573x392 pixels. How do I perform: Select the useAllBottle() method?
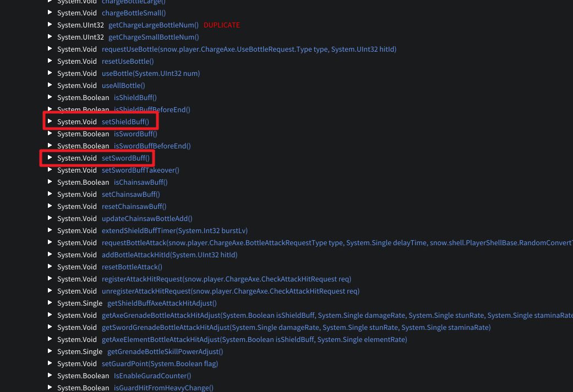pos(123,85)
